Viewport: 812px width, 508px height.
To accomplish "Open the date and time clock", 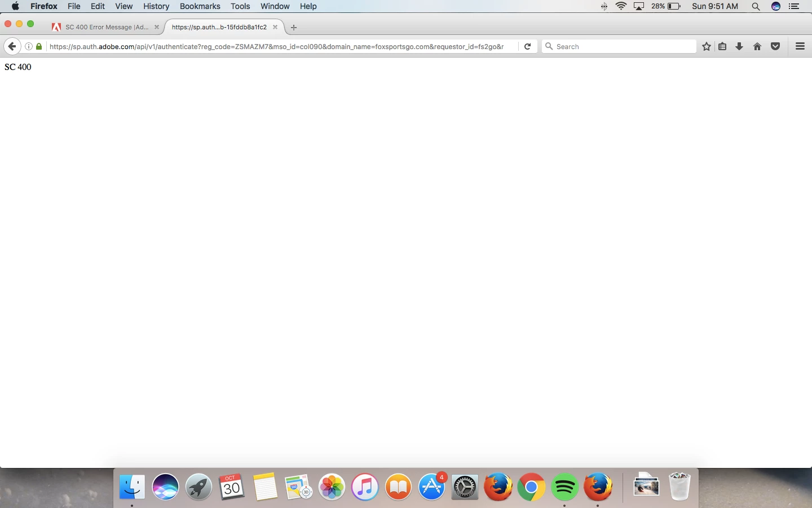I will point(715,6).
